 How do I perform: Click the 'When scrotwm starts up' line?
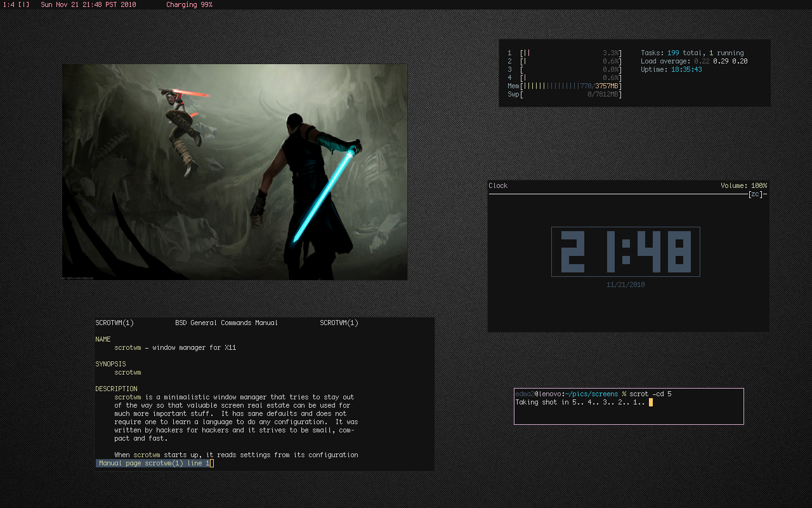point(236,455)
